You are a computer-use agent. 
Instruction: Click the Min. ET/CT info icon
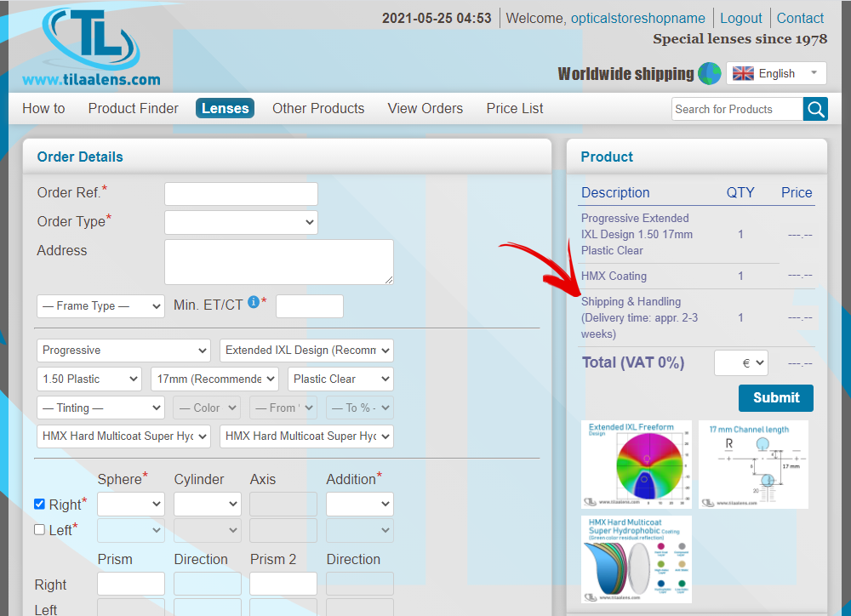253,302
